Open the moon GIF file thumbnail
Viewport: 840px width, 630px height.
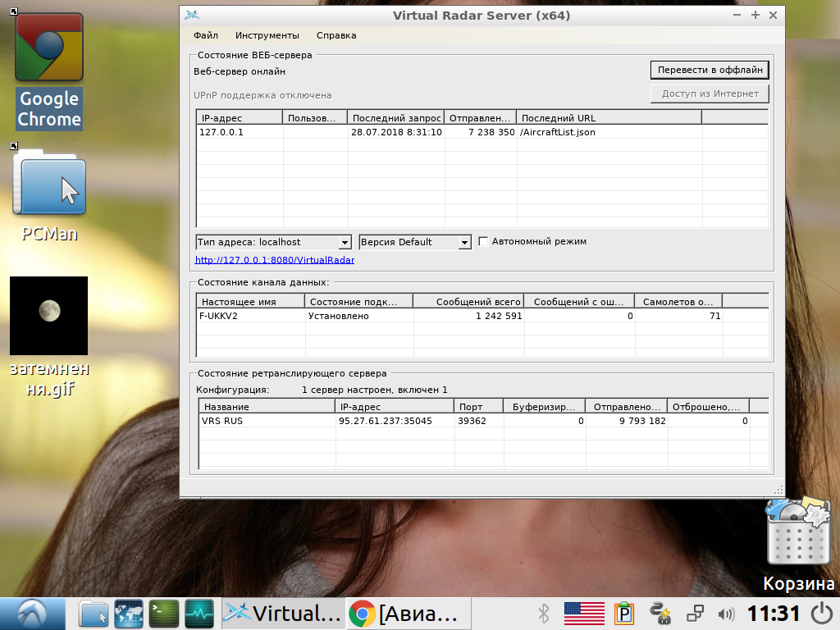49,316
